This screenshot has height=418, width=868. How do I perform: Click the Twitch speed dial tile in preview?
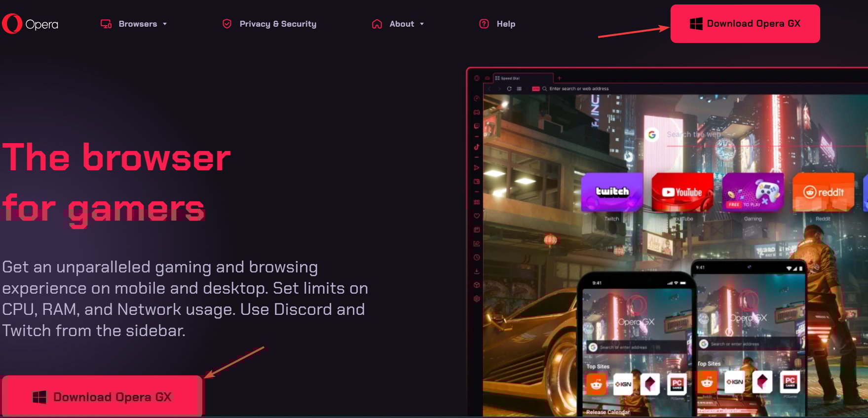(612, 192)
